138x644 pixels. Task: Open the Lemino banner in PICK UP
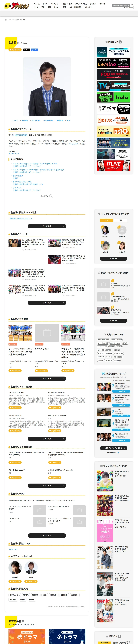coord(113,63)
